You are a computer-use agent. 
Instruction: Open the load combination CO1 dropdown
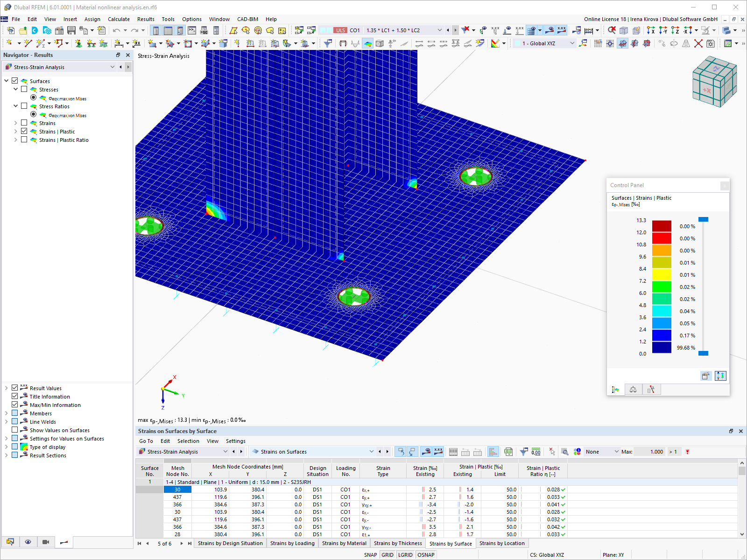click(439, 30)
